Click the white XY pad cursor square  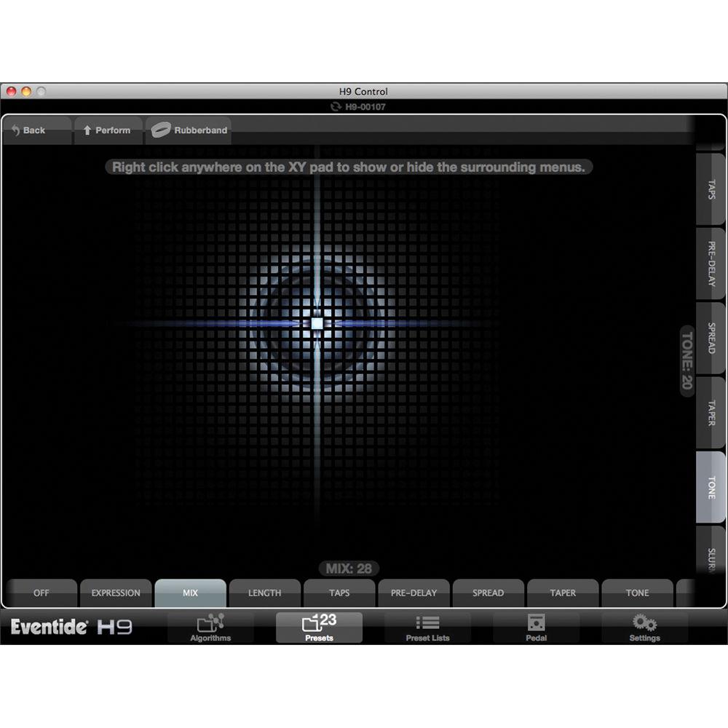317,323
